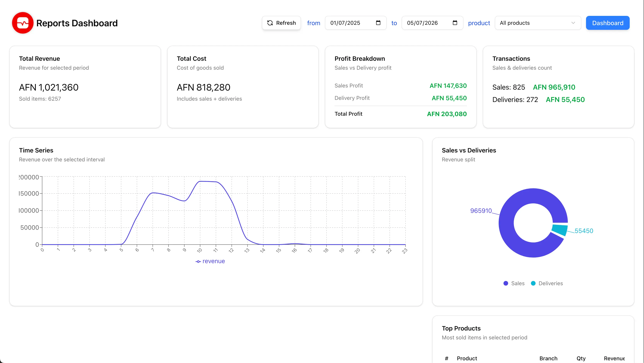Screen dimensions: 644x363
Task: Click the Sales Profit AFN 147,630 value
Action: click(x=448, y=86)
